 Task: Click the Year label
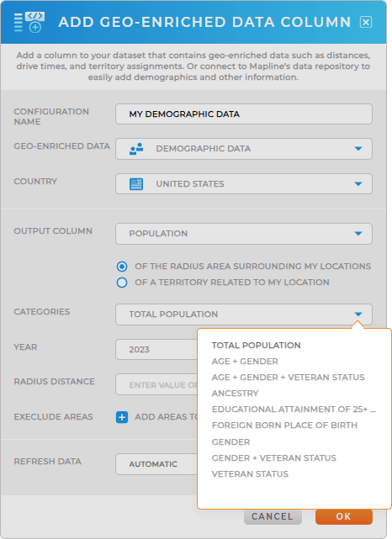point(25,347)
